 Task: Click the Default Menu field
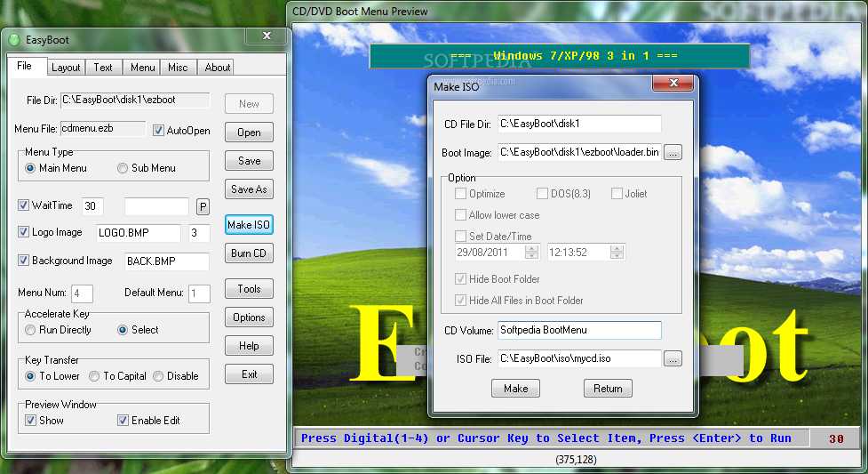(x=199, y=293)
